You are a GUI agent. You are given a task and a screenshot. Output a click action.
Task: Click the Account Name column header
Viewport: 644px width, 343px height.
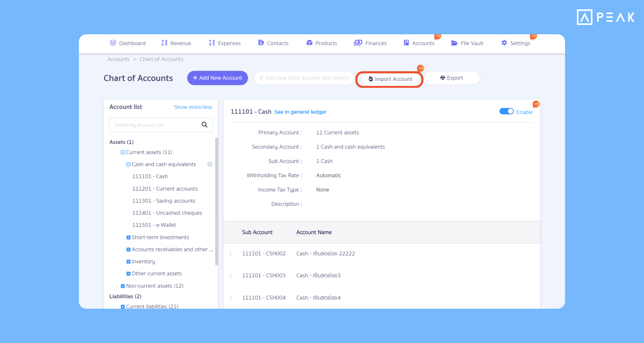[x=314, y=232]
